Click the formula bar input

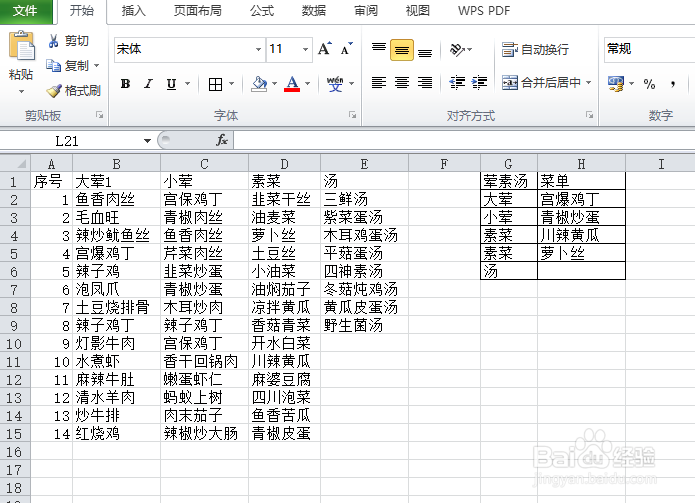click(x=464, y=141)
